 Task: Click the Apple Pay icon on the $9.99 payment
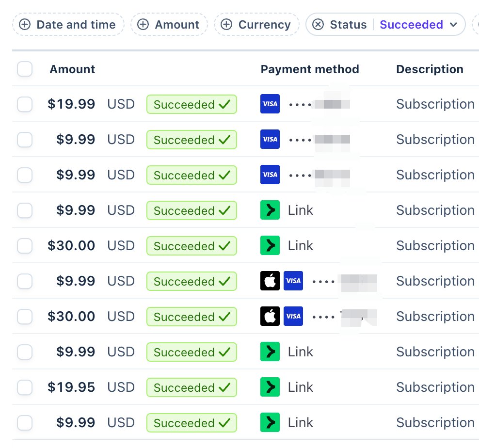coord(270,281)
